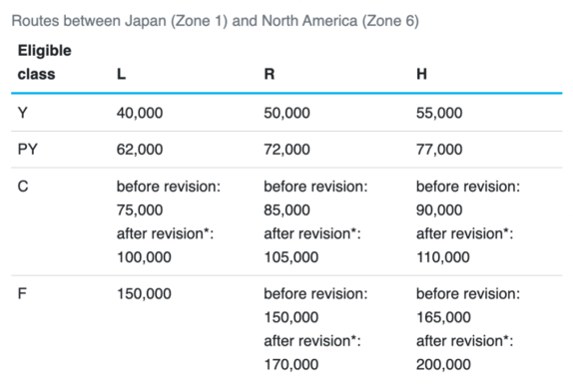
Task: Click the 72,000 value for PY class
Action: click(x=287, y=150)
